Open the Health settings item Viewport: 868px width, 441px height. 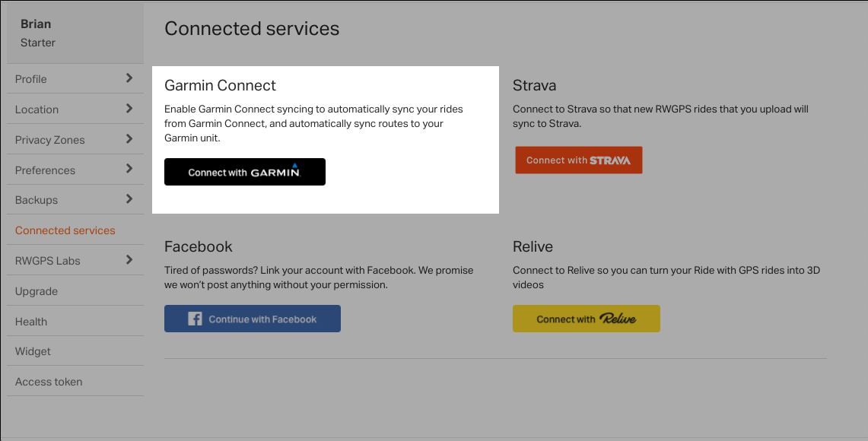coord(31,322)
